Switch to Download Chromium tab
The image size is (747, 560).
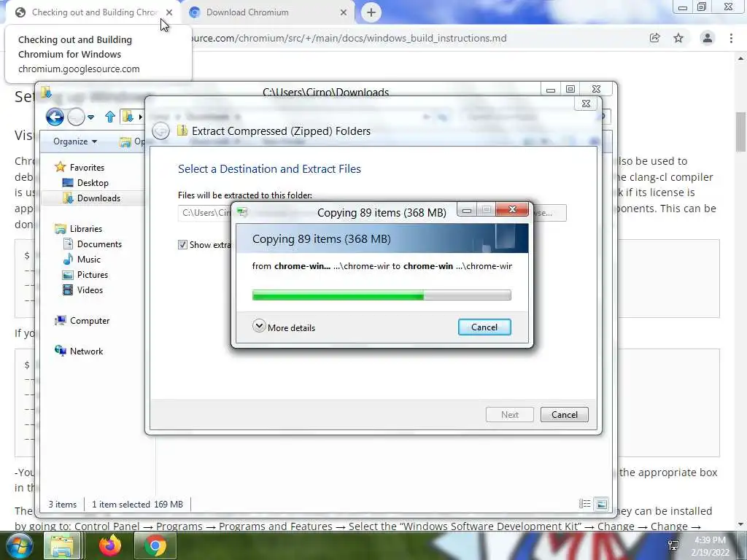pyautogui.click(x=267, y=12)
